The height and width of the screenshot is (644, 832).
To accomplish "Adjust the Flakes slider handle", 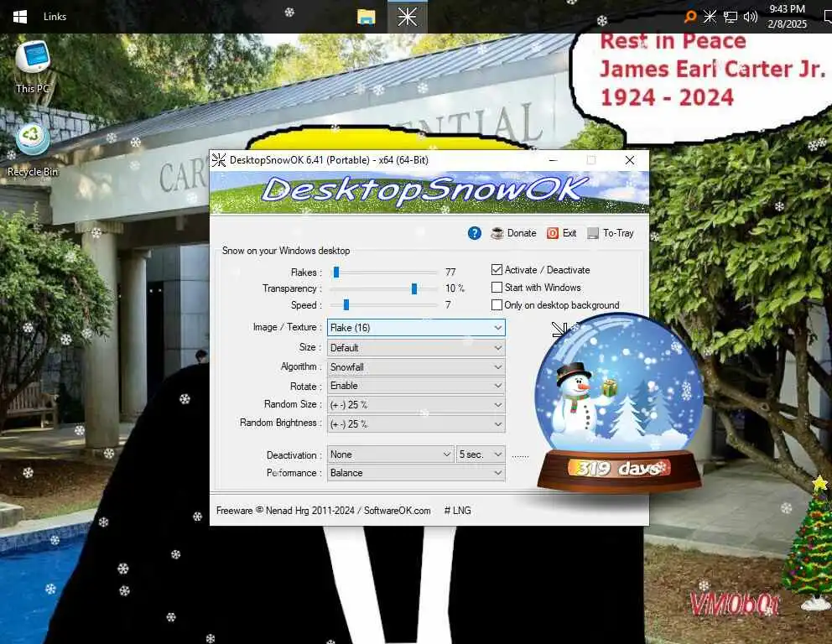I will click(335, 273).
